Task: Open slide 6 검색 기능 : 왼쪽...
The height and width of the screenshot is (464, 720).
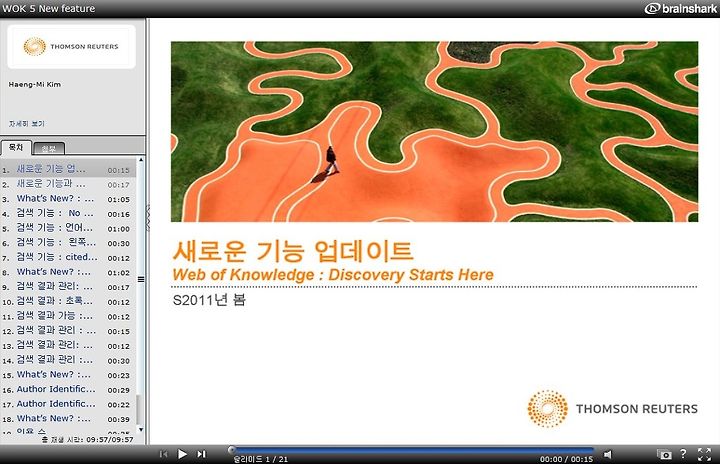Action: click(68, 243)
